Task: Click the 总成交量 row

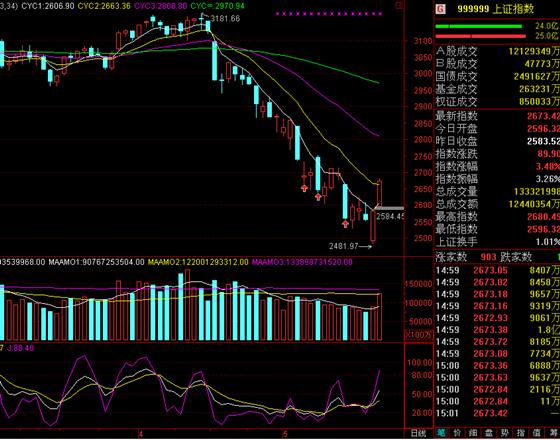Action: [498, 191]
